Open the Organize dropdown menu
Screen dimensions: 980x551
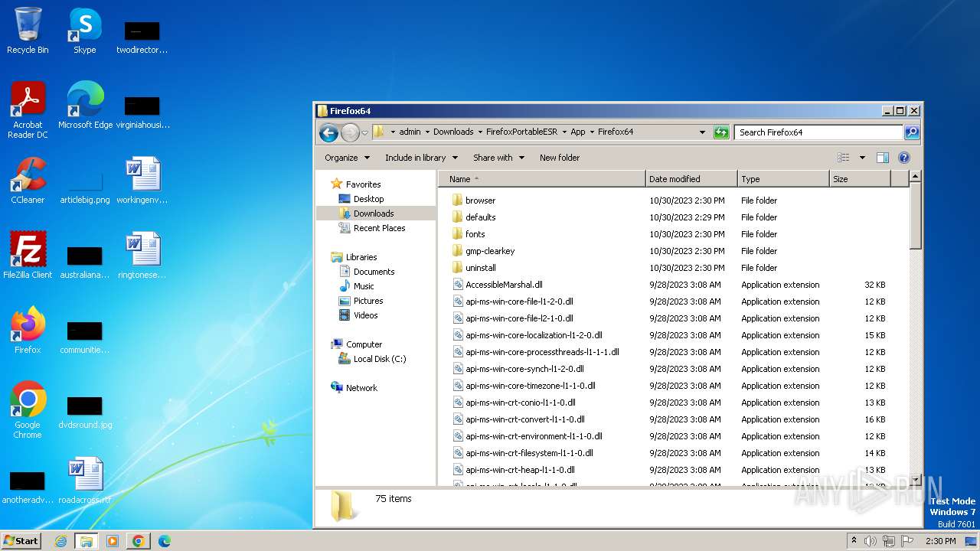347,158
